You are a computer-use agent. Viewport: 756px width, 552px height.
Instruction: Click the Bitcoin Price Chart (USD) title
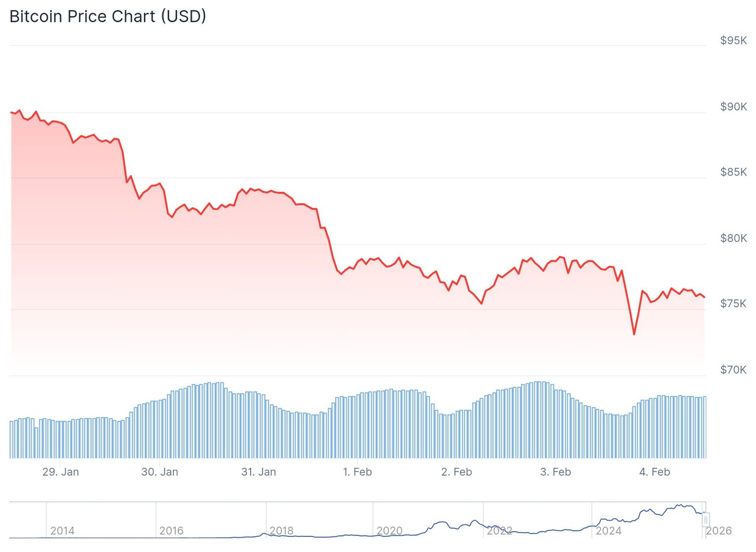[x=108, y=17]
